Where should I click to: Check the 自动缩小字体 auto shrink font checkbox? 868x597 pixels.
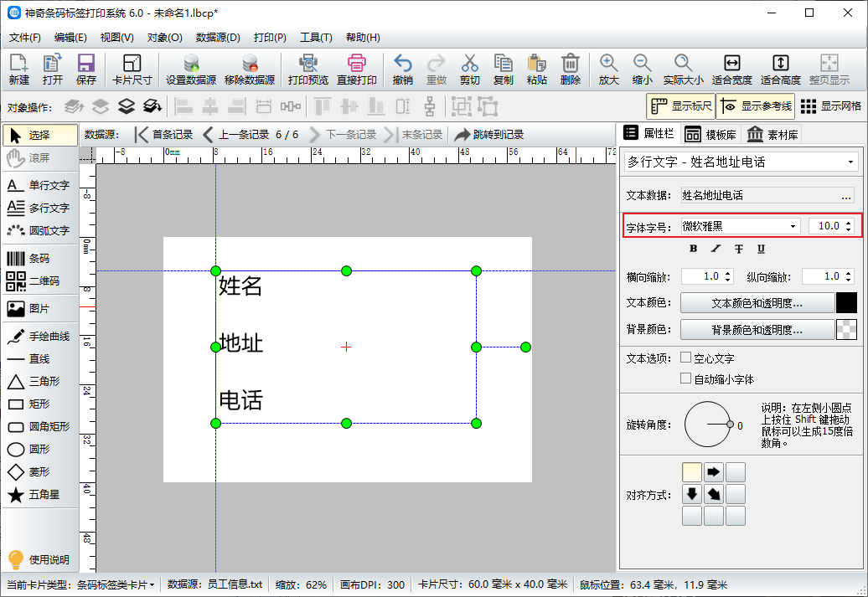pos(685,378)
